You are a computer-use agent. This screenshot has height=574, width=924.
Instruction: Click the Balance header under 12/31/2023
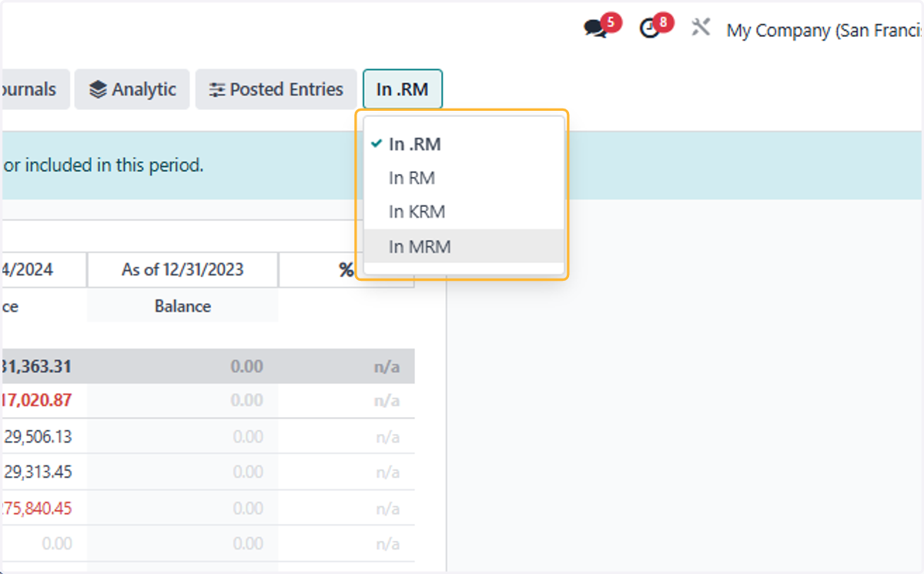[x=182, y=306]
